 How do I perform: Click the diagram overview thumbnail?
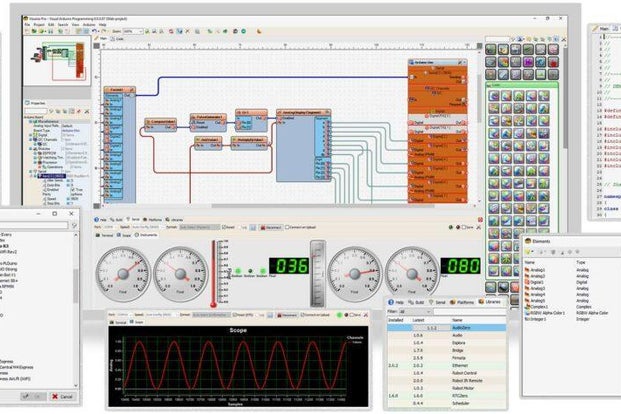[57, 60]
